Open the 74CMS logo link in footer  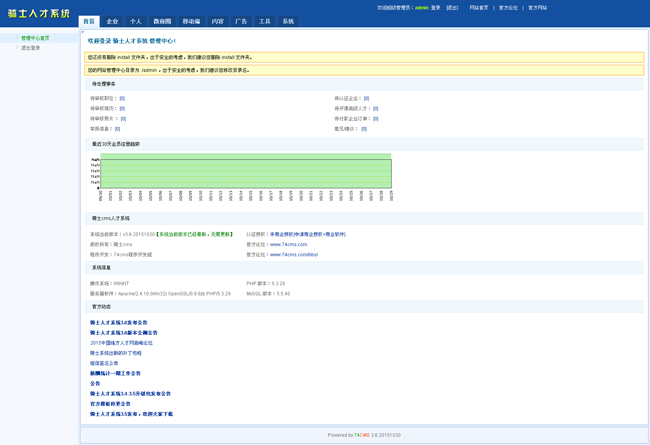362,435
